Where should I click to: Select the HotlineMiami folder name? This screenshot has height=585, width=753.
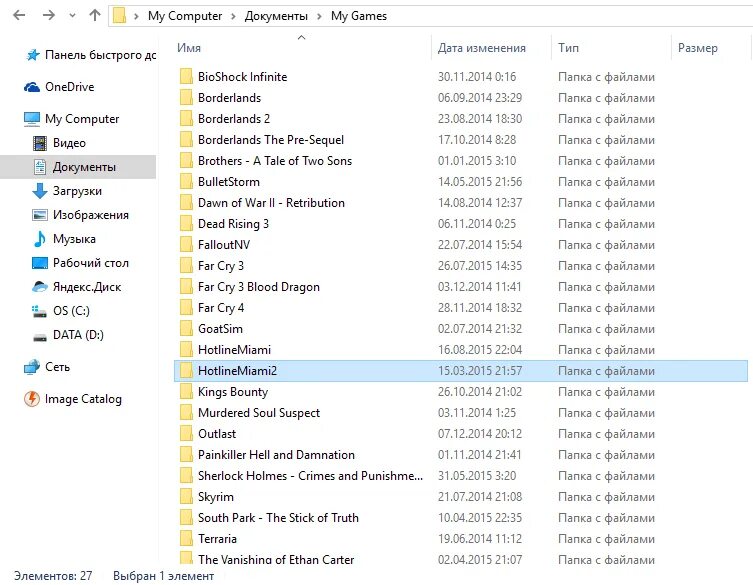[234, 350]
